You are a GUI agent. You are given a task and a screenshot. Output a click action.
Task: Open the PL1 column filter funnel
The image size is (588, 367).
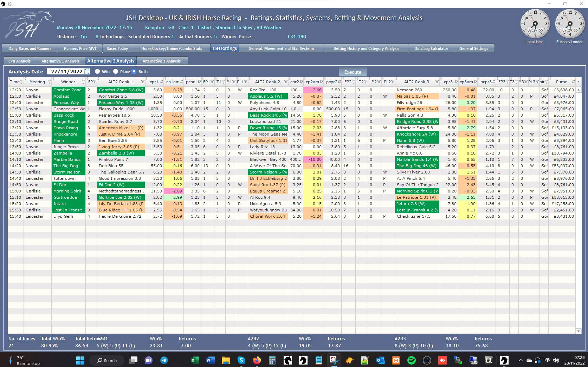246,82
